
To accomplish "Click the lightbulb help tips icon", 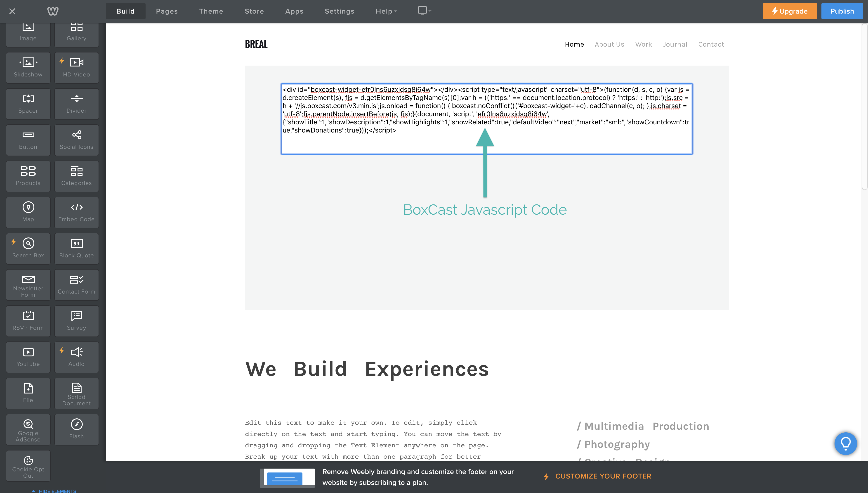I will [845, 443].
